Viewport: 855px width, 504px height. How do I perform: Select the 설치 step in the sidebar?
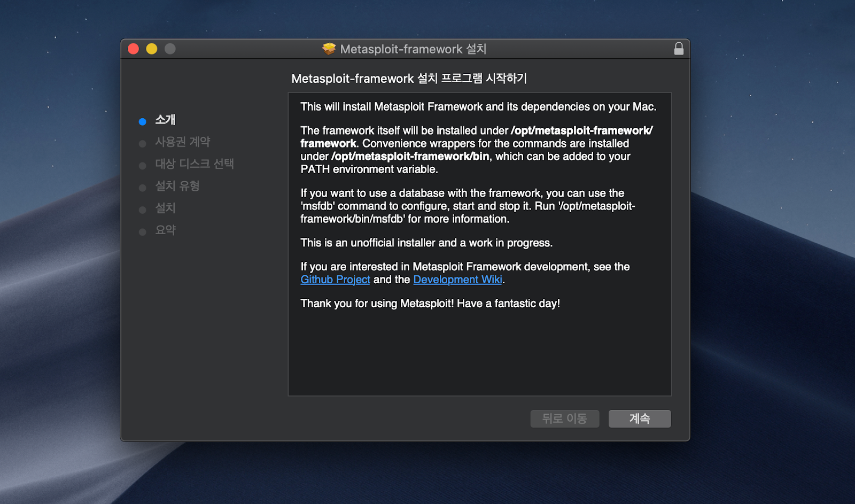click(x=165, y=208)
